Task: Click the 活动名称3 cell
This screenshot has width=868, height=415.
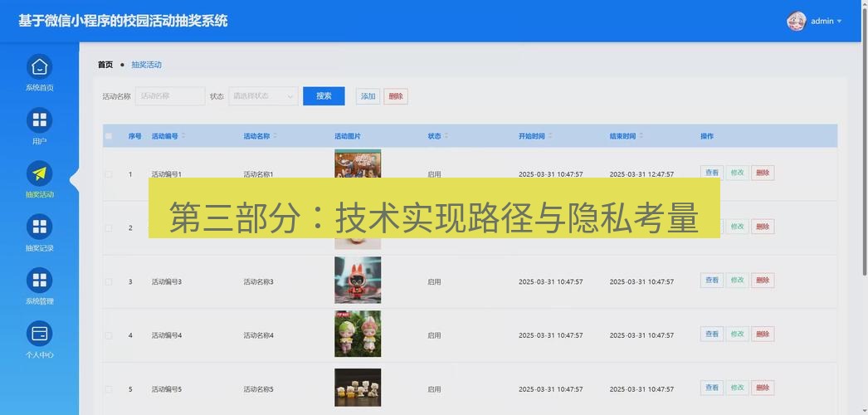Action: tap(259, 281)
